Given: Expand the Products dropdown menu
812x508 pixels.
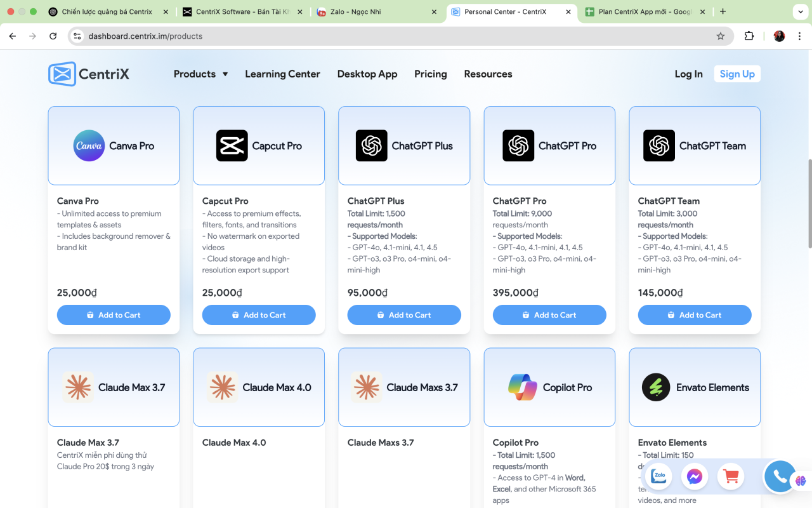Looking at the screenshot, I should tap(200, 74).
